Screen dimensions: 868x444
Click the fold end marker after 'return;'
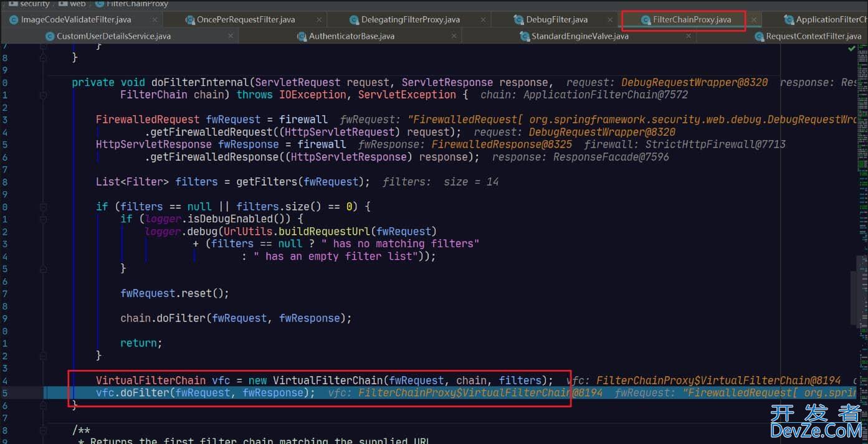point(43,356)
